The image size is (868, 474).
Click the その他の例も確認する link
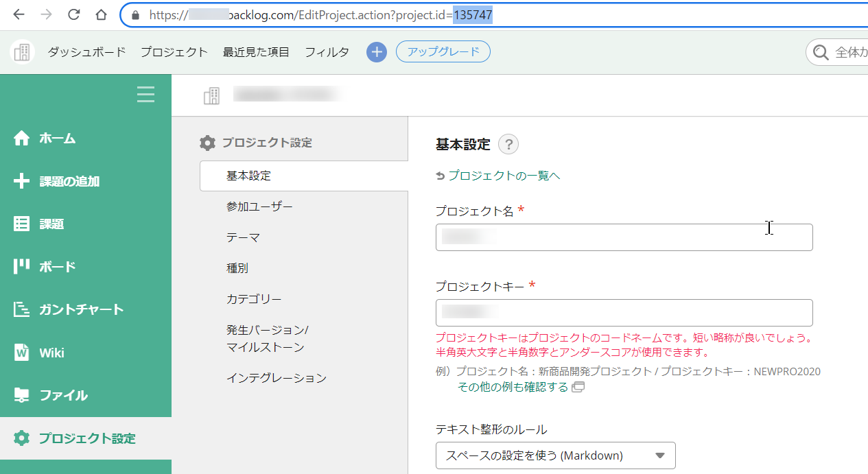pyautogui.click(x=513, y=387)
